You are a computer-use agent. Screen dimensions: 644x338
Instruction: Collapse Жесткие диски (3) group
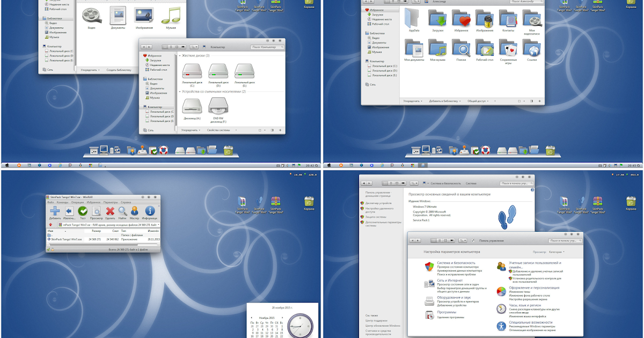(x=179, y=56)
